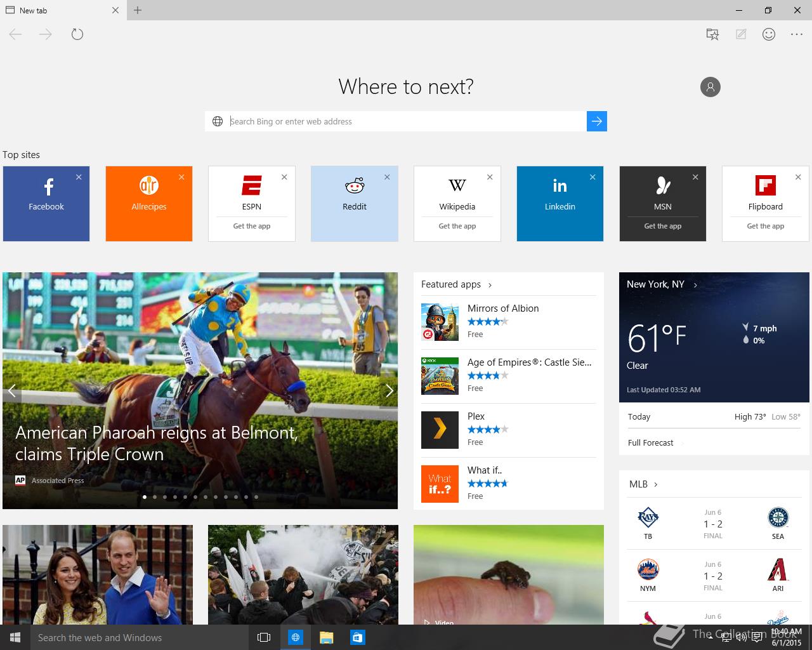Click Get the app under ESPN
The width and height of the screenshot is (812, 650).
point(252,226)
